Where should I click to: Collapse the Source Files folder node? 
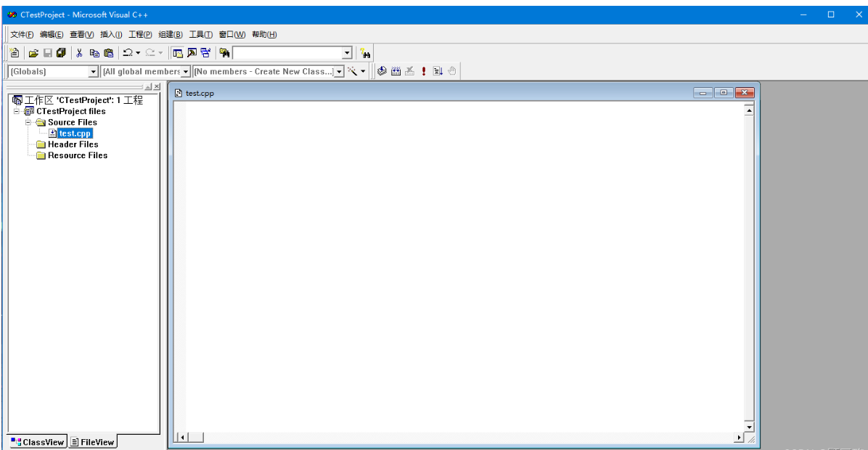click(28, 123)
